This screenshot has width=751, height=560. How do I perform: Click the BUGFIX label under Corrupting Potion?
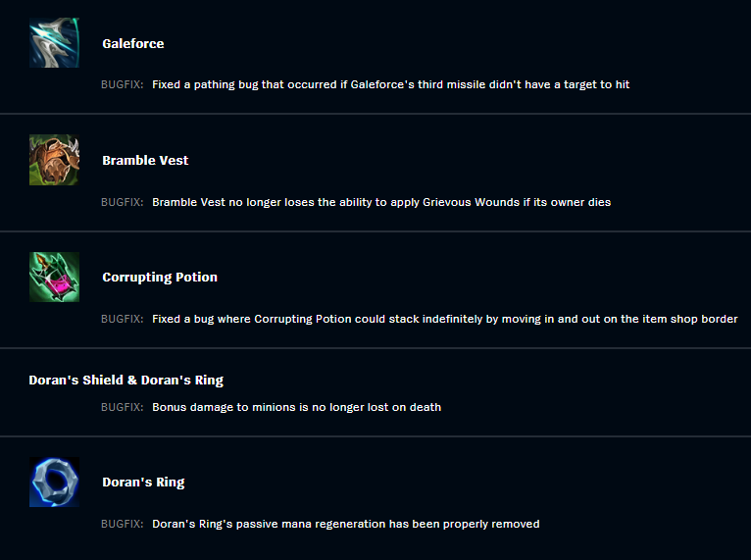123,319
